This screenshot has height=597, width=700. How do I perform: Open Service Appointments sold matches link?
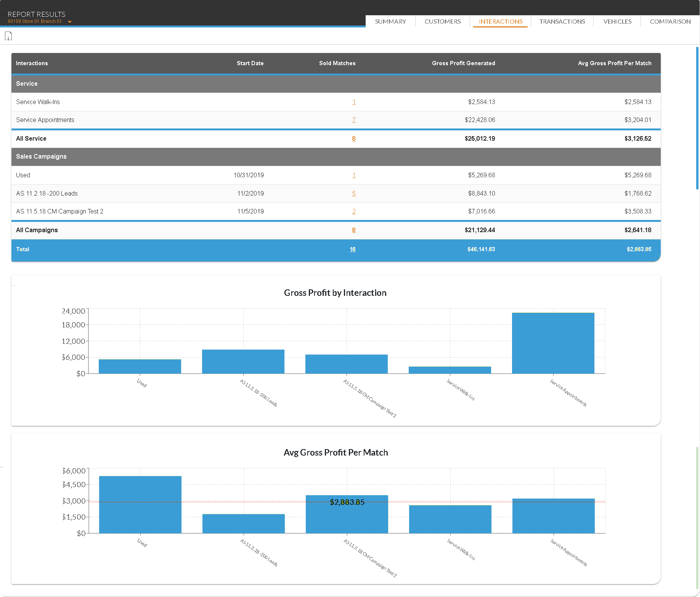[x=354, y=120]
